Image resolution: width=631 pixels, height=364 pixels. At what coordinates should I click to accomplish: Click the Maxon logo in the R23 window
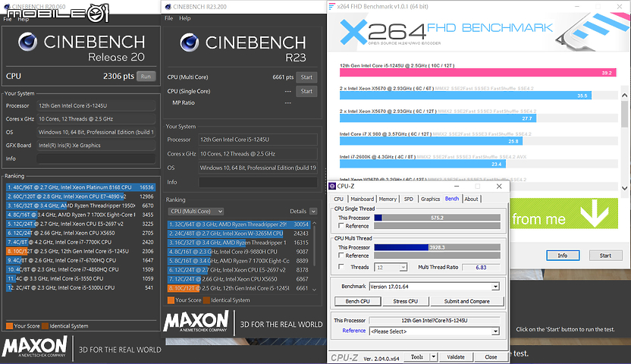coord(196,322)
